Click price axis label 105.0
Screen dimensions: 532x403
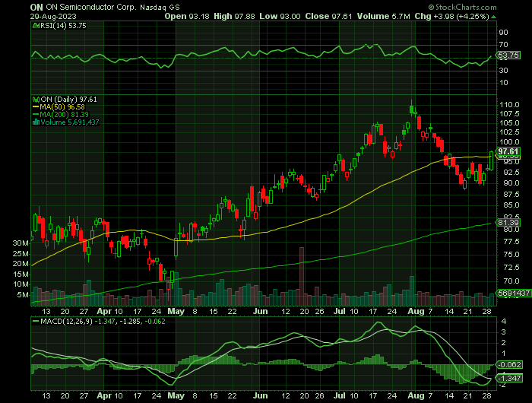coord(509,123)
